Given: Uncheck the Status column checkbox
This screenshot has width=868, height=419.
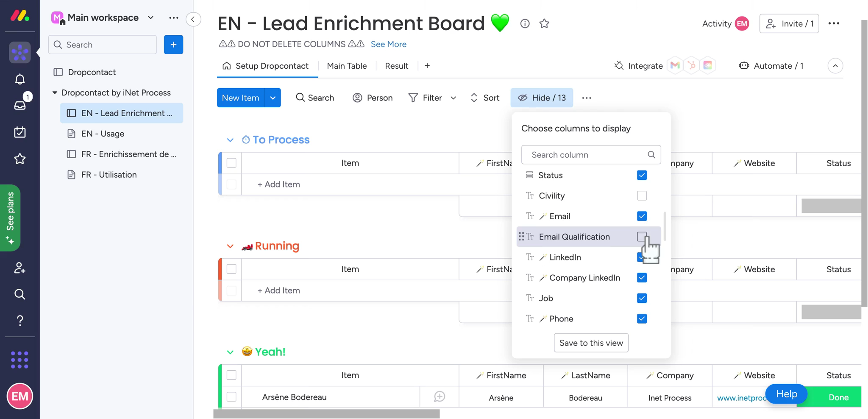Looking at the screenshot, I should (642, 175).
